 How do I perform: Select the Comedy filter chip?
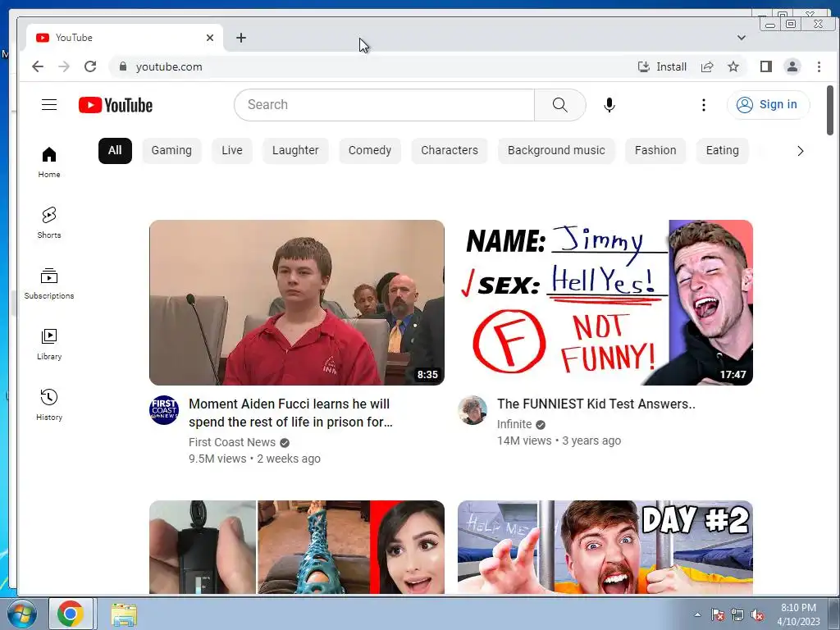coord(370,151)
